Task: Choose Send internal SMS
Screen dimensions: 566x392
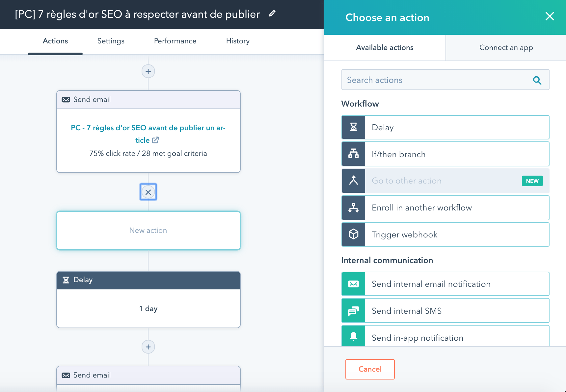Action: coord(445,311)
